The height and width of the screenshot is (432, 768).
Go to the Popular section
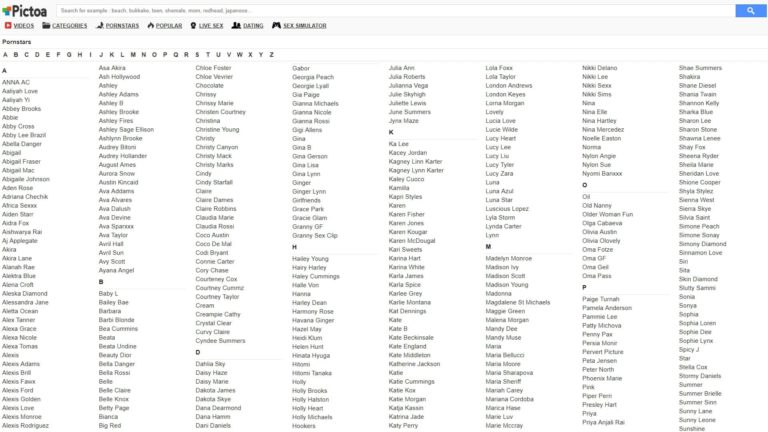[169, 25]
